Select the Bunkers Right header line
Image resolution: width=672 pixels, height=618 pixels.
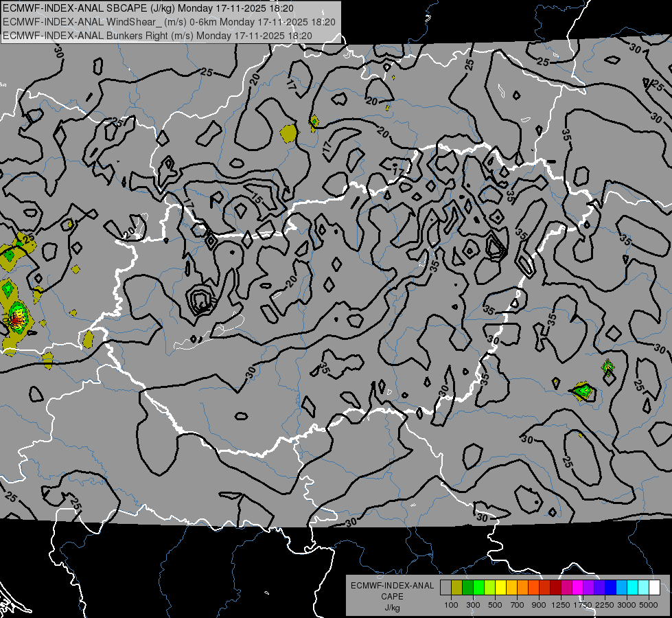[157, 36]
